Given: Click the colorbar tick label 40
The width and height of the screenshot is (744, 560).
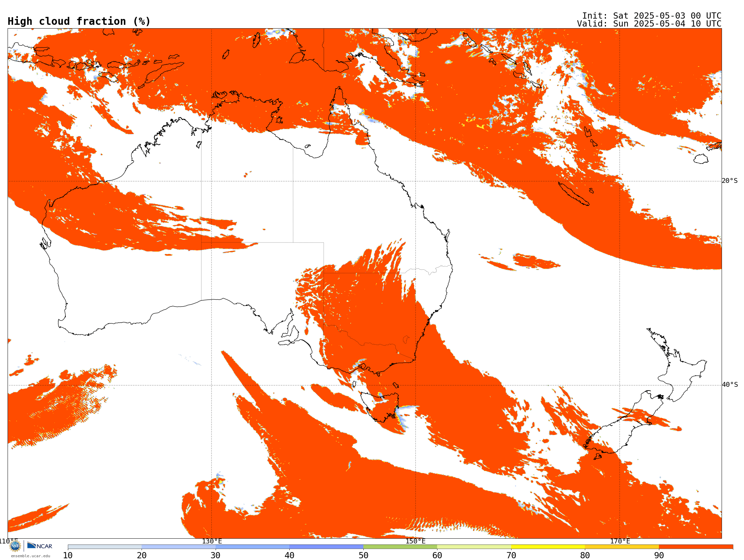Looking at the screenshot, I should pyautogui.click(x=289, y=556).
